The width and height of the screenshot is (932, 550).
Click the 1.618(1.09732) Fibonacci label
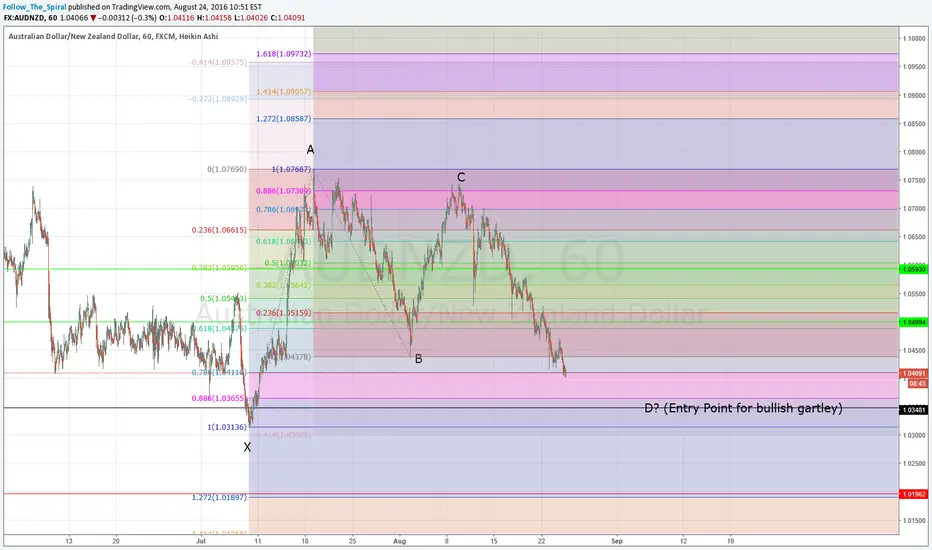click(x=284, y=54)
